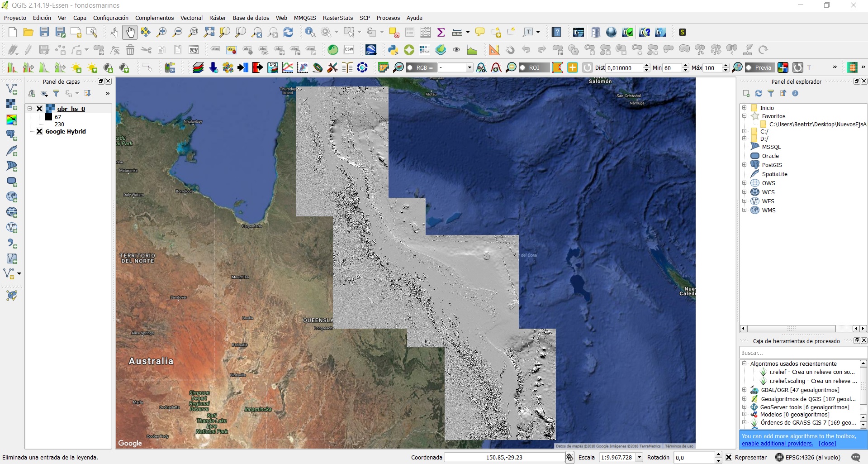
Task: Open the Capa menu
Action: tap(80, 18)
